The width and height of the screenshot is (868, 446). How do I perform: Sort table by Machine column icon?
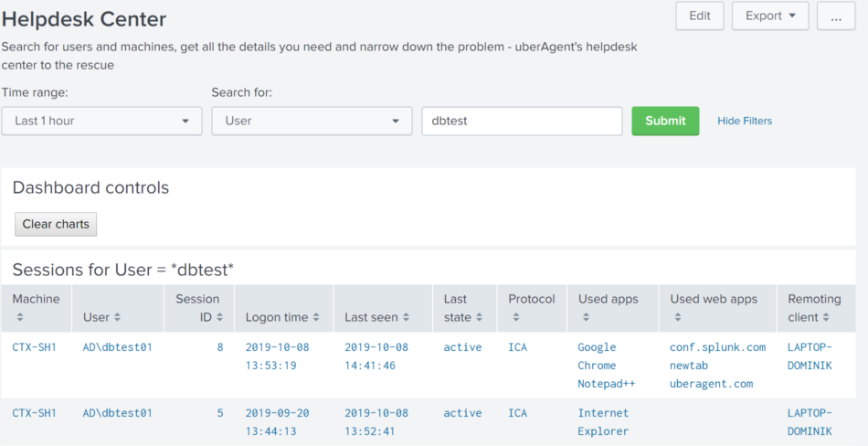tap(20, 317)
